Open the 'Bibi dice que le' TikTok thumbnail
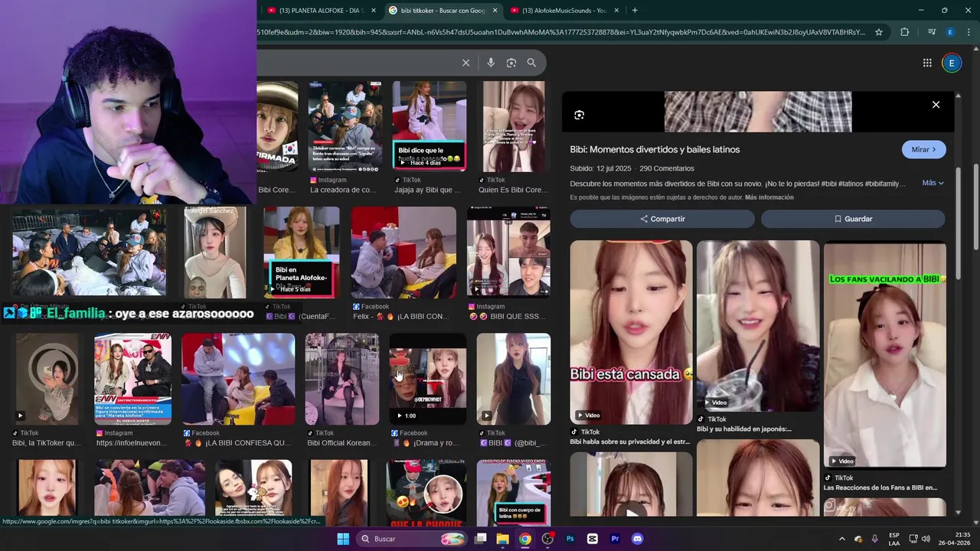 click(x=430, y=126)
